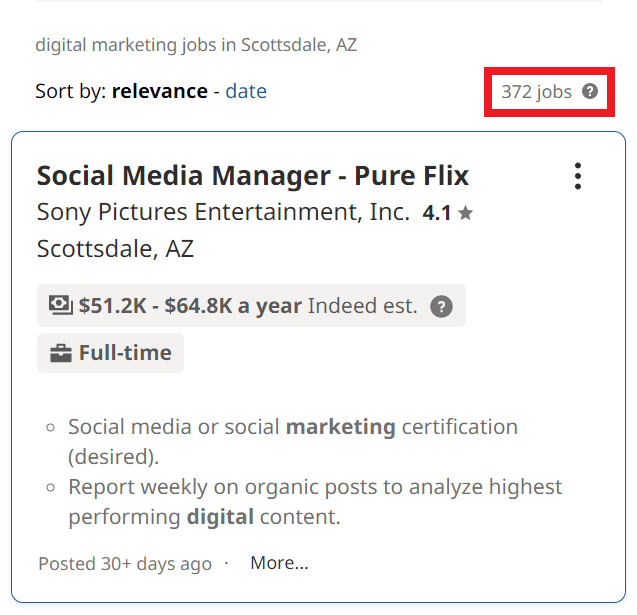Click the social marketing certification bullet
The height and width of the screenshot is (615, 637).
coord(292,442)
